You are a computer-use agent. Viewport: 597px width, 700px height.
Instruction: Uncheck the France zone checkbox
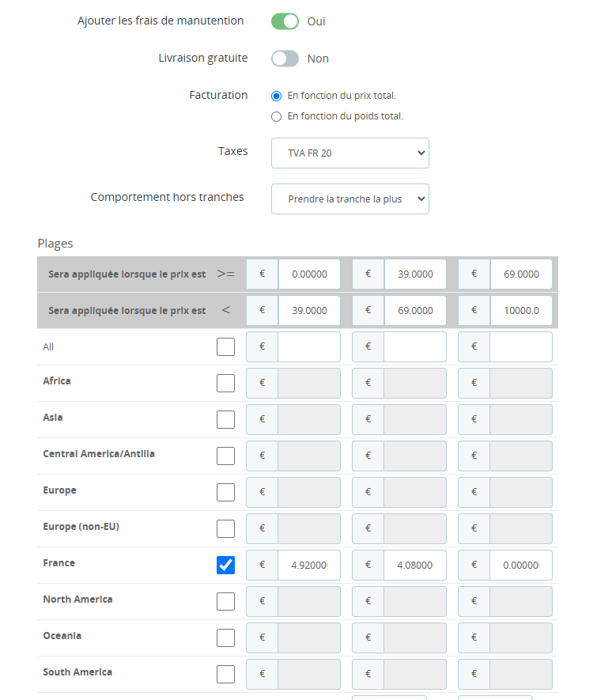pyautogui.click(x=225, y=565)
